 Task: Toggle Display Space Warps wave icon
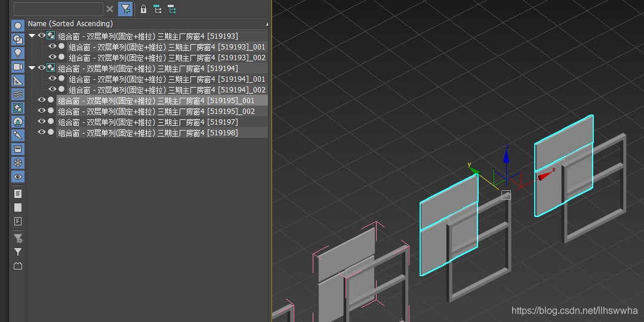18,94
